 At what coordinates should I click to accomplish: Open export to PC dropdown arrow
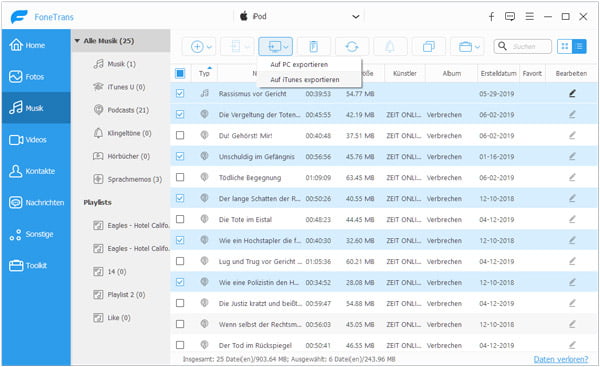286,47
